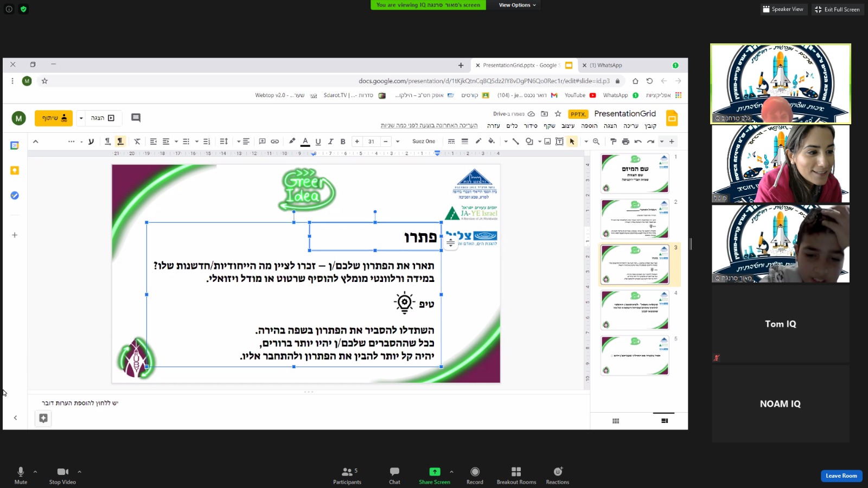This screenshot has width=868, height=488.
Task: Toggle Italic text formatting
Action: [x=330, y=142]
